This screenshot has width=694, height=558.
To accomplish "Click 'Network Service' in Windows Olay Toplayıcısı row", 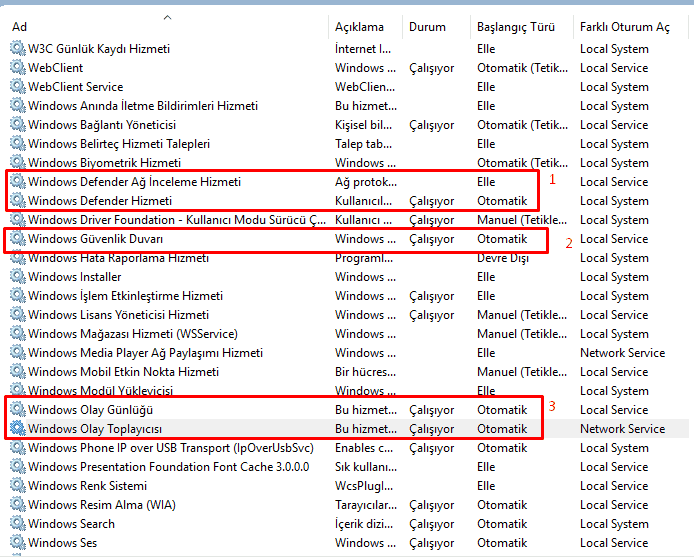I will click(x=622, y=429).
